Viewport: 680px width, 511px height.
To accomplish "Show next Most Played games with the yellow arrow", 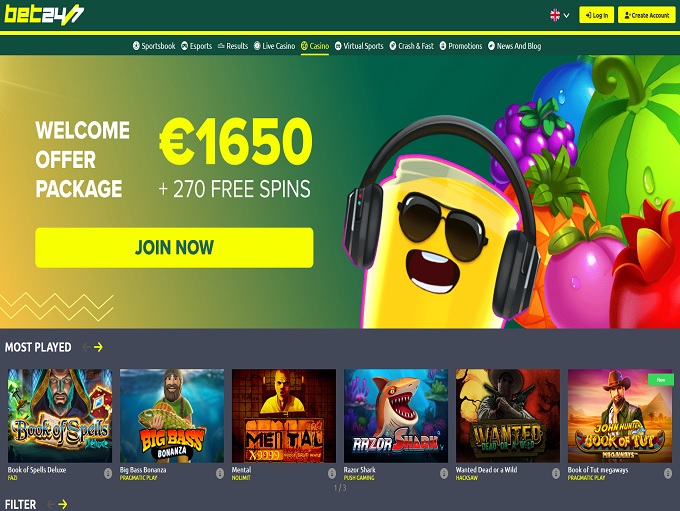I will coord(98,347).
